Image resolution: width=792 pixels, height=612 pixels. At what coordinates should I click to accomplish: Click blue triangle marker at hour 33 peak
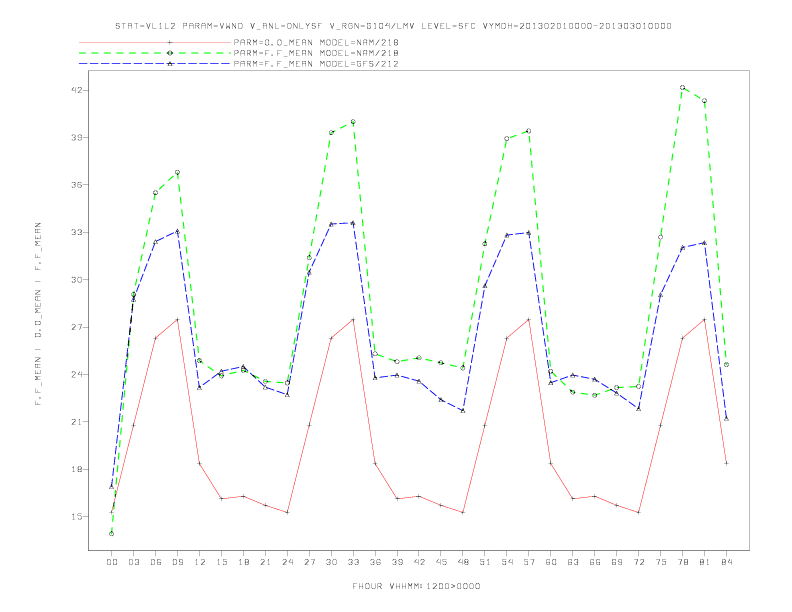(x=353, y=223)
